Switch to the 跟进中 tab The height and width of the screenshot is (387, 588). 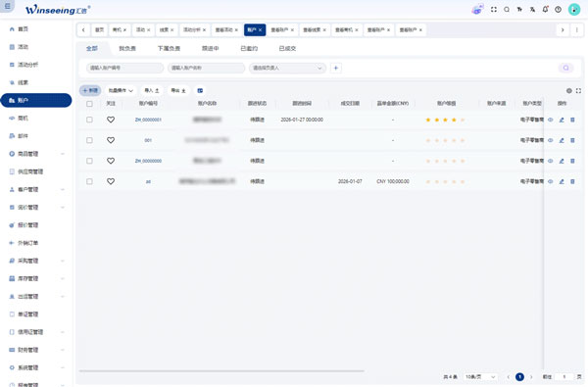211,49
